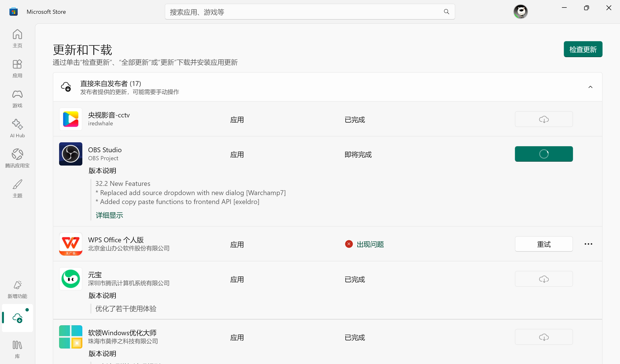Click the cloud download button for 元宝

[x=544, y=279]
